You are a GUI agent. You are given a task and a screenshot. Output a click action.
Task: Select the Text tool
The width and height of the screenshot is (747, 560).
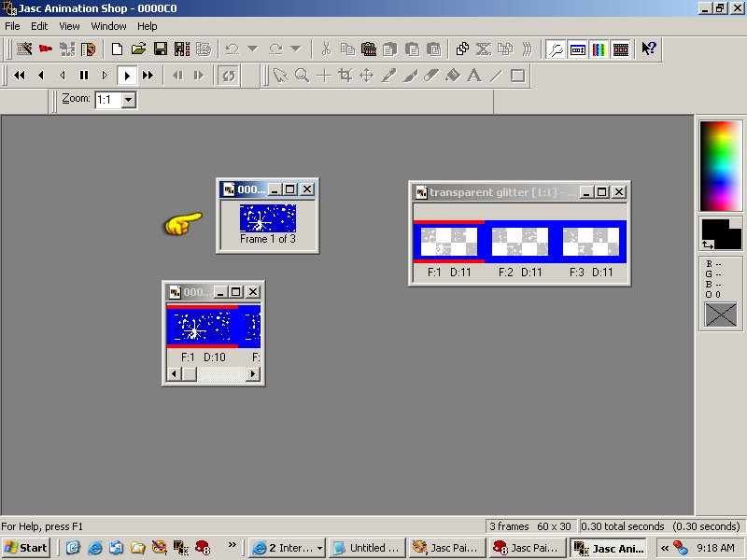coord(474,76)
